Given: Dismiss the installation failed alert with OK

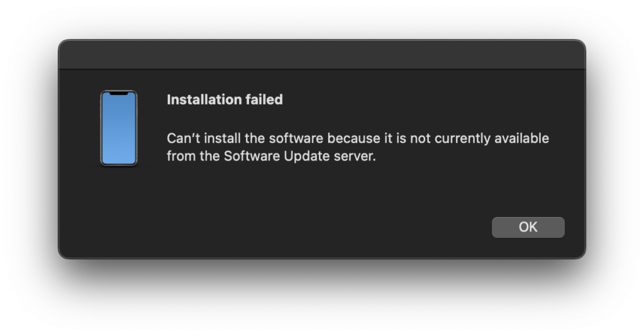Looking at the screenshot, I should 528,227.
